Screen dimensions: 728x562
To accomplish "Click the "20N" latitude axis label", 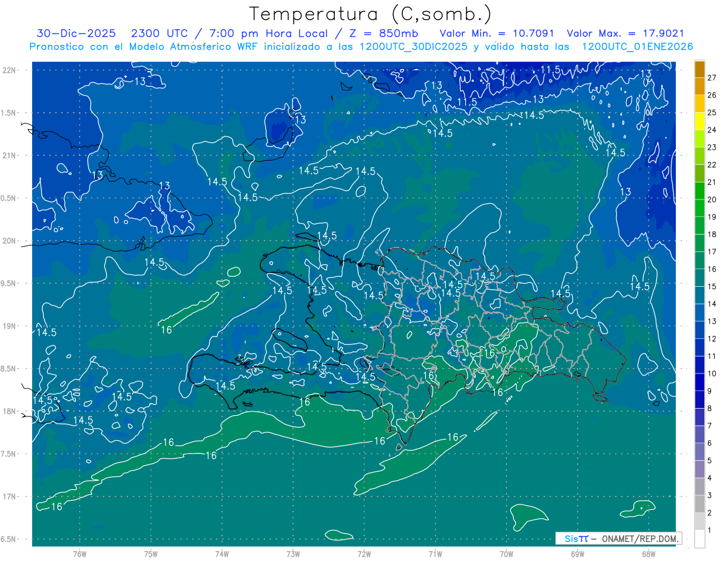I will [x=9, y=241].
